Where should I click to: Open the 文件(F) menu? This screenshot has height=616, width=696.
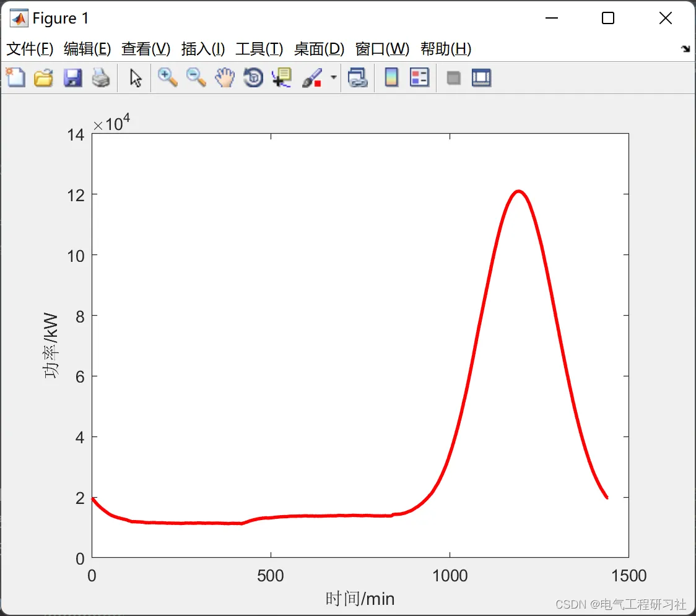[x=30, y=49]
